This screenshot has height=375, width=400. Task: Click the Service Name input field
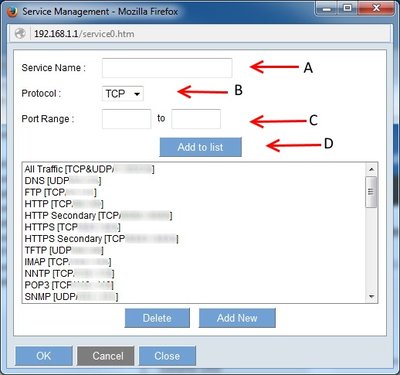167,68
